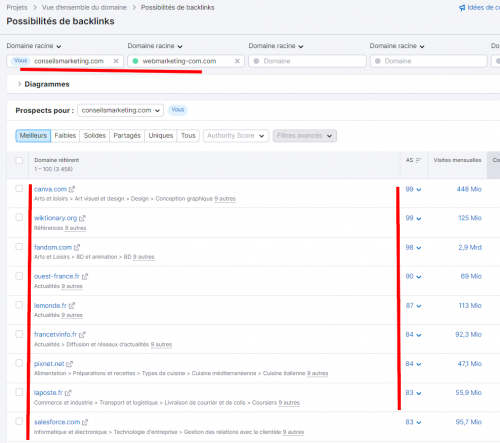Screen dimensions: 500x443
Task: Open first Domaine racine dropdown
Action: 34,46
